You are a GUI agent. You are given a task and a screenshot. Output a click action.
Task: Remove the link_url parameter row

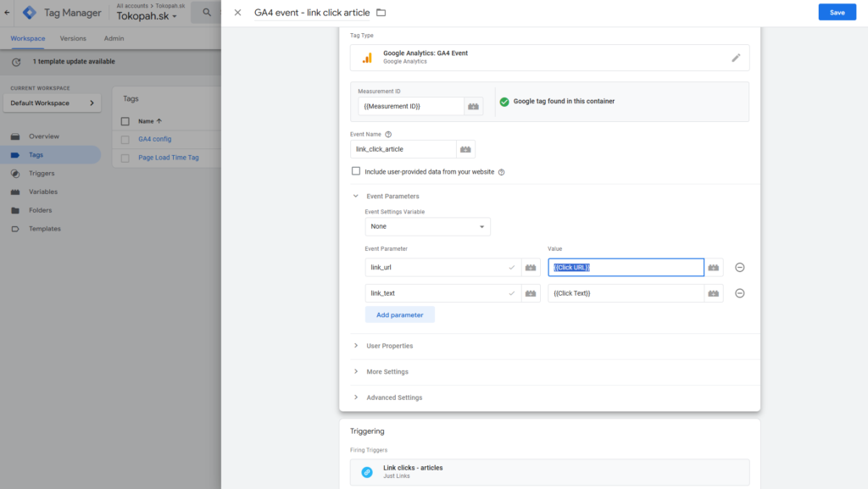(739, 267)
